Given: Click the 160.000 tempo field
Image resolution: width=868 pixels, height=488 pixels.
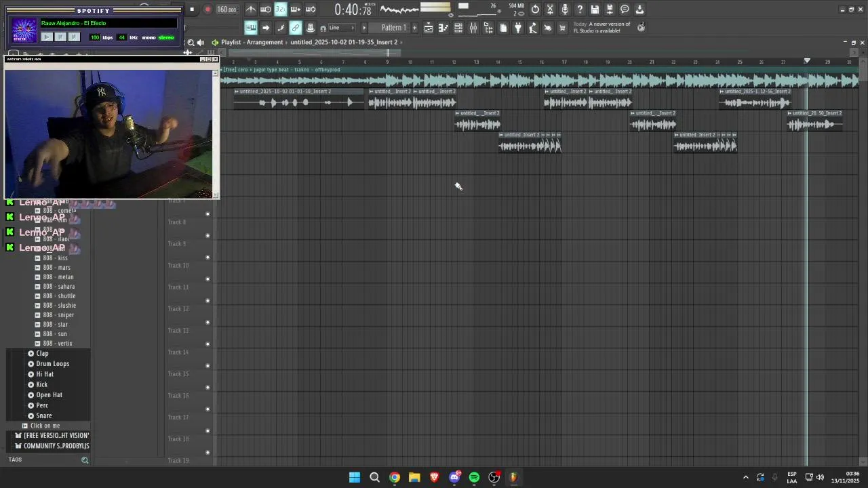Looking at the screenshot, I should [226, 9].
